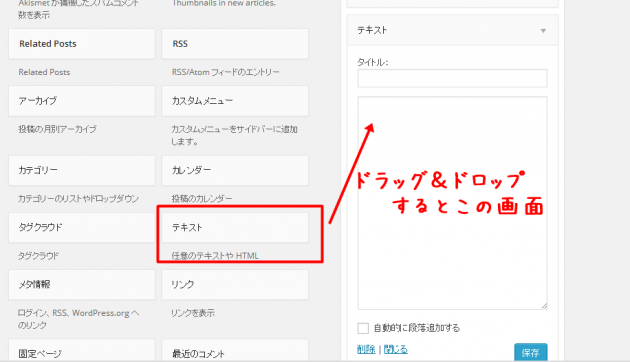The image size is (630, 362).
Task: Click inside the text widget content textarea
Action: tap(452, 203)
